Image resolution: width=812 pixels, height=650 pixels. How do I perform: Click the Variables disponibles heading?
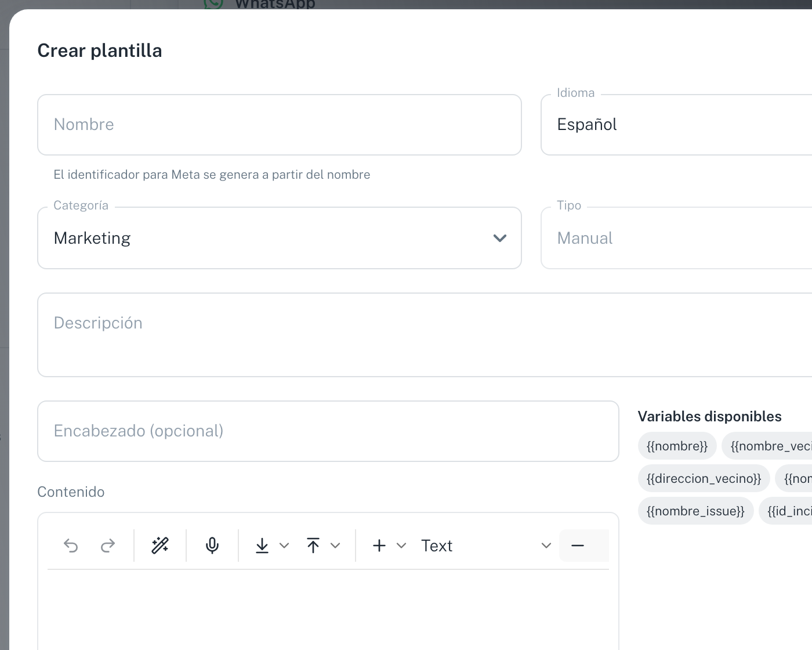click(x=710, y=416)
